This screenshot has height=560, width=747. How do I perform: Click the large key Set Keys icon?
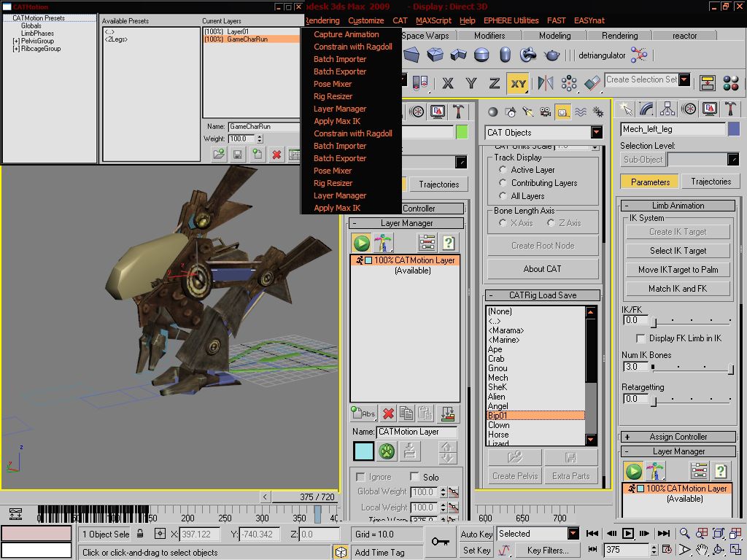(440, 542)
